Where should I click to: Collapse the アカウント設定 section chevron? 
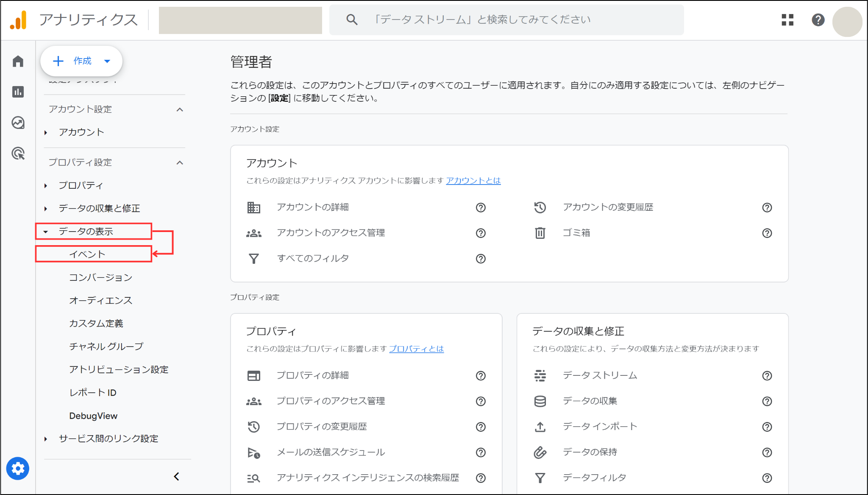click(180, 109)
